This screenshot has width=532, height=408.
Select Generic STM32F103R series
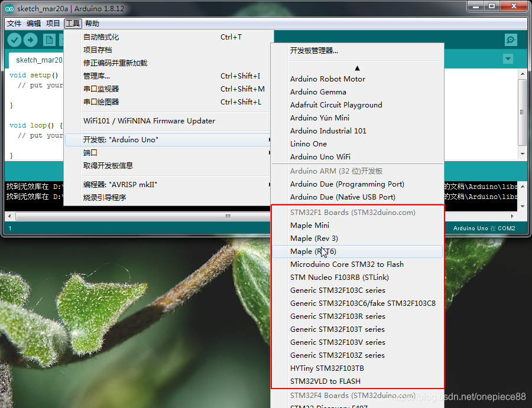click(x=357, y=316)
